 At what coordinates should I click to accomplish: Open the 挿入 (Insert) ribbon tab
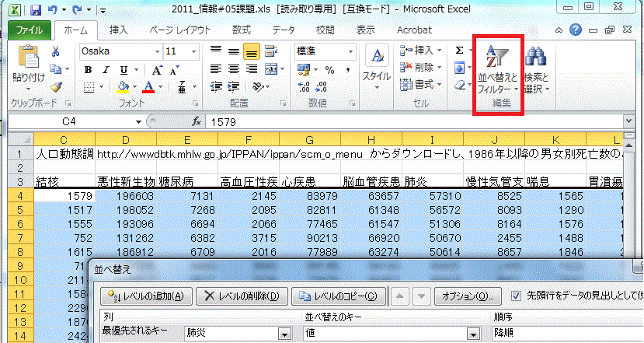tap(119, 30)
